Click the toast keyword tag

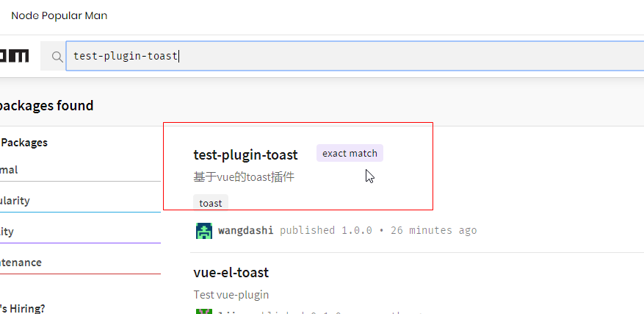211,203
